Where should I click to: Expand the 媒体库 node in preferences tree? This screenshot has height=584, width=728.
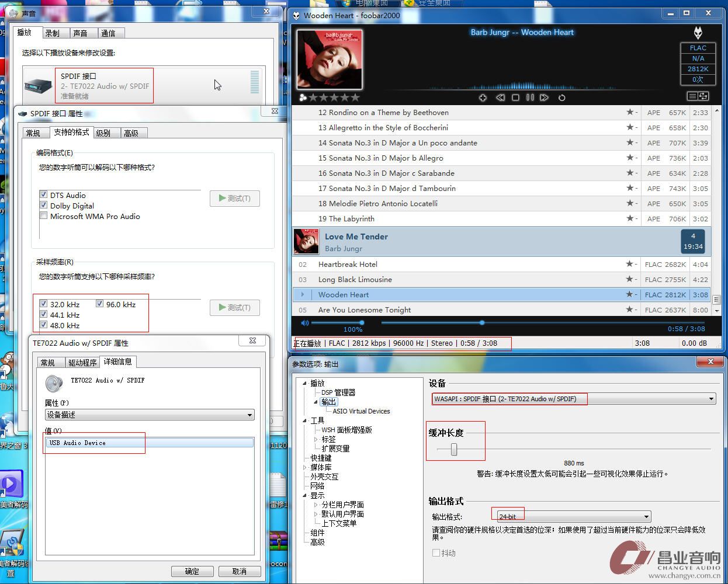[304, 467]
